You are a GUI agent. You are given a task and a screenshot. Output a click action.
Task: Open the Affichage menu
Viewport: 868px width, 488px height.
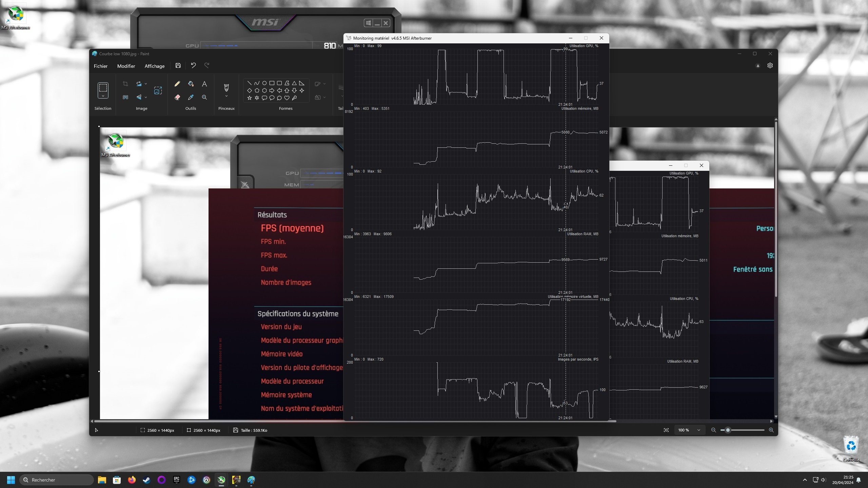pos(154,66)
